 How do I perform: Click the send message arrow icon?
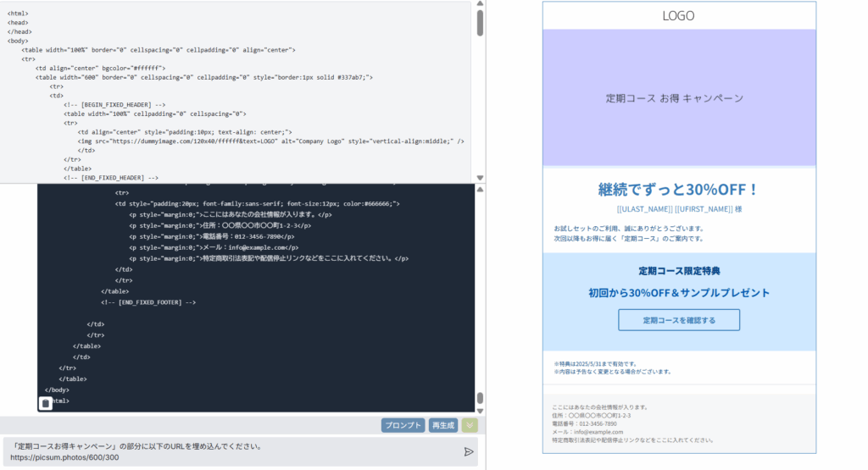tap(469, 451)
